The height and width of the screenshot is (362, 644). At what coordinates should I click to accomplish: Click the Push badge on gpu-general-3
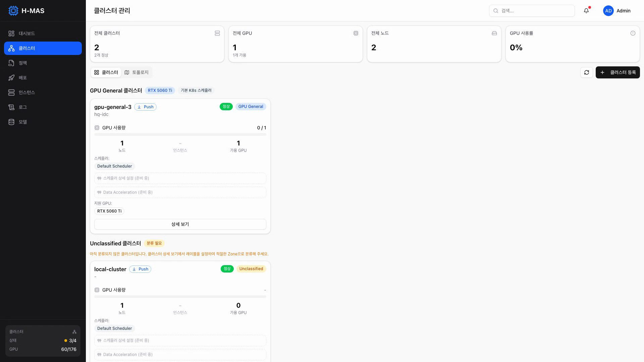click(x=145, y=107)
